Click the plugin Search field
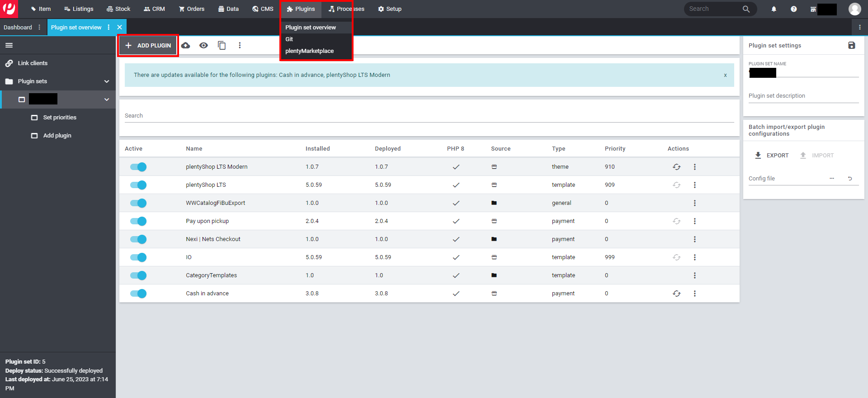Screen dimensions: 868x398 (x=429, y=116)
